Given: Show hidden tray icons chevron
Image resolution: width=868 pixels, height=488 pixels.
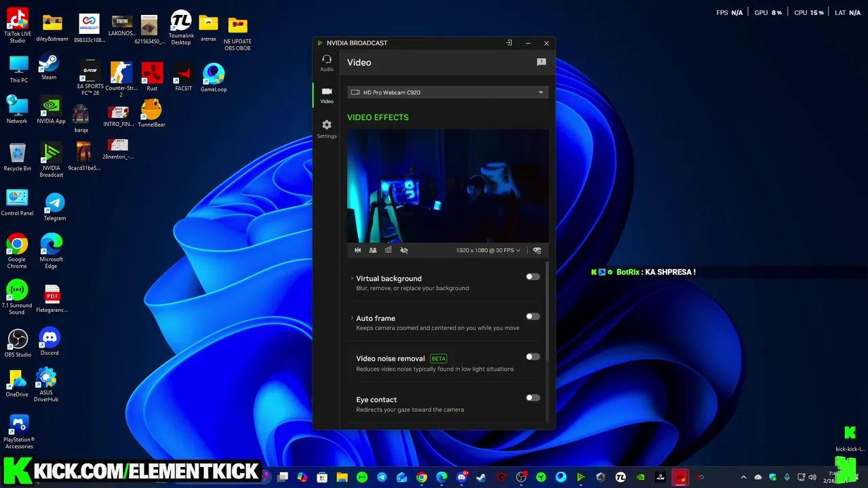Looking at the screenshot, I should click(x=743, y=477).
